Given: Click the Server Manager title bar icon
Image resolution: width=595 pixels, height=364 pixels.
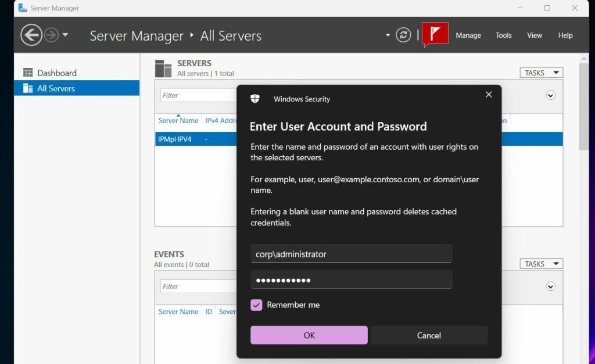Looking at the screenshot, I should pyautogui.click(x=23, y=8).
